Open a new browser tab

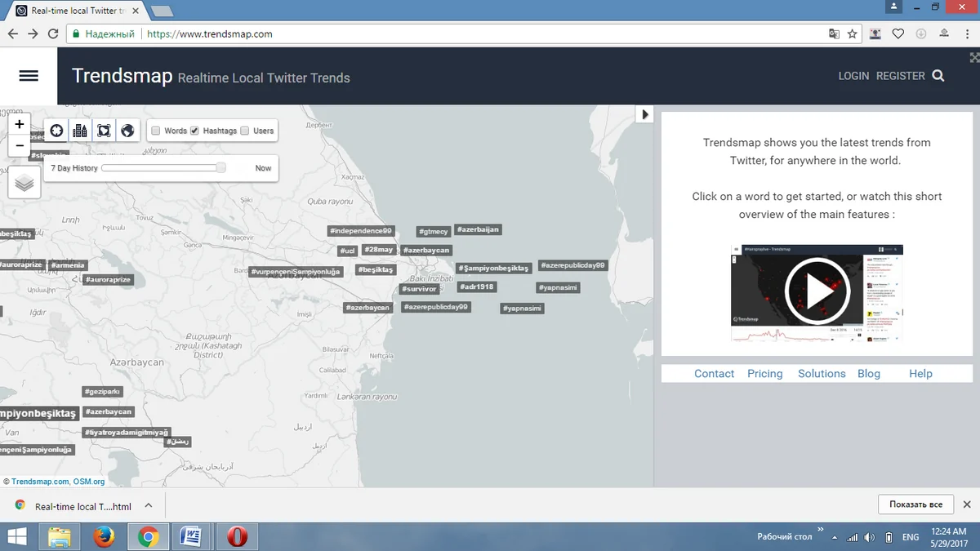coord(162,11)
